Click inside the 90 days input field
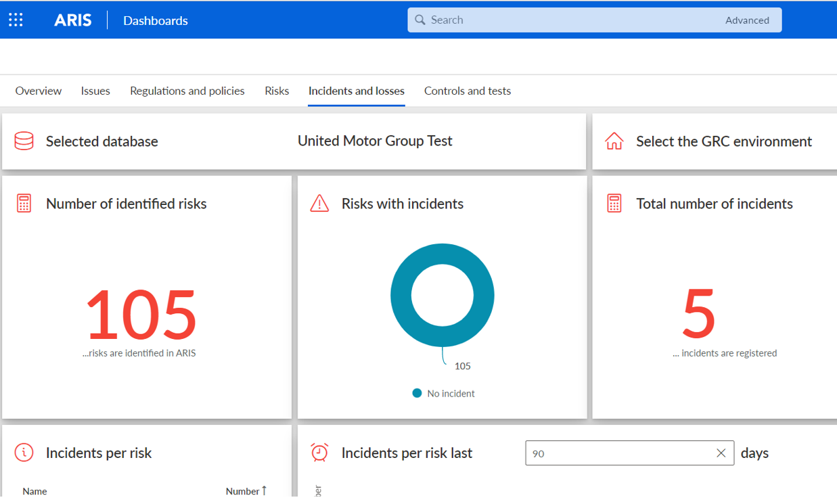837x504 pixels. (x=609, y=453)
